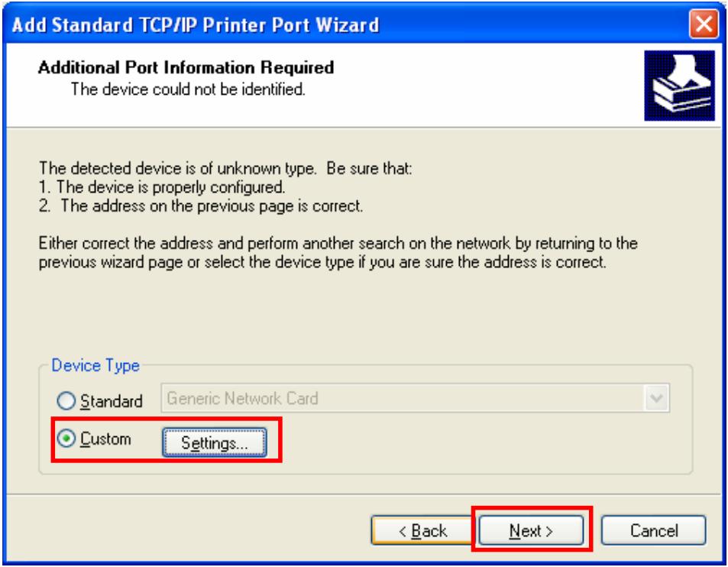
Task: Choose Custom by clicking its text label
Action: click(x=105, y=439)
